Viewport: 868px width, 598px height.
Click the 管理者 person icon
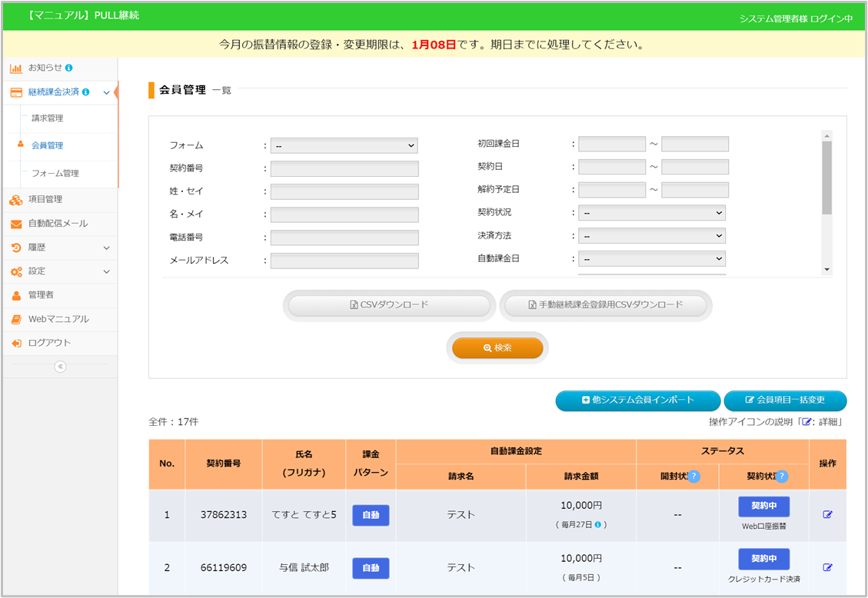(15, 295)
